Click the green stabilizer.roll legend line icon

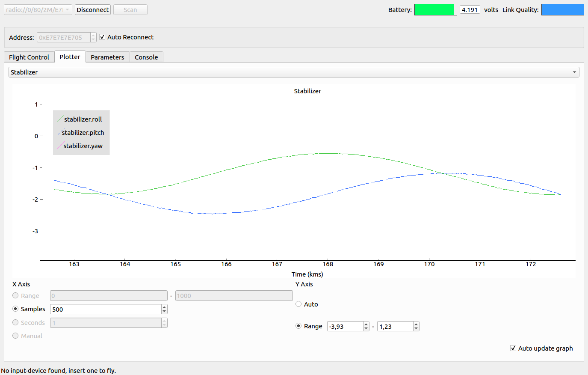coord(60,119)
